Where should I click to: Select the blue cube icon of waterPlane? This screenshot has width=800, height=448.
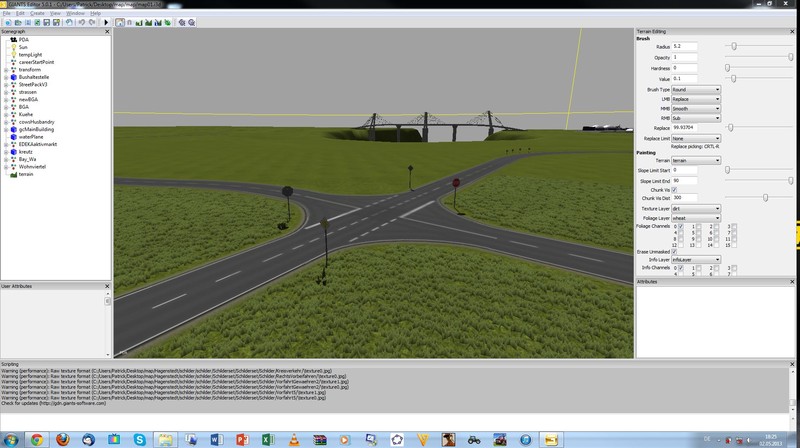pos(14,137)
